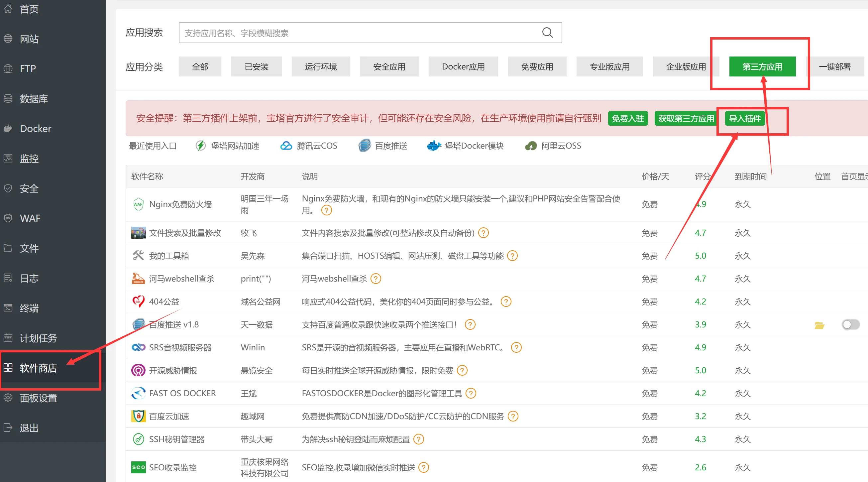Open 百度推送 recent shortcut
This screenshot has width=868, height=482.
pos(382,146)
